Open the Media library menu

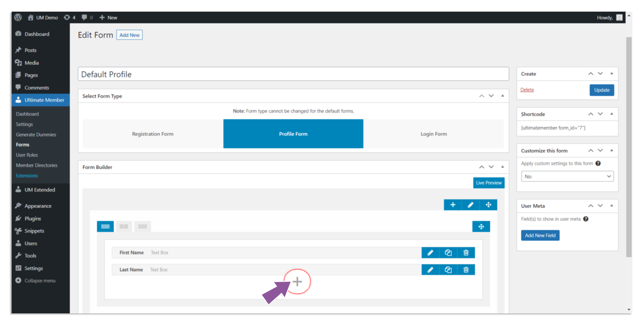pos(32,63)
